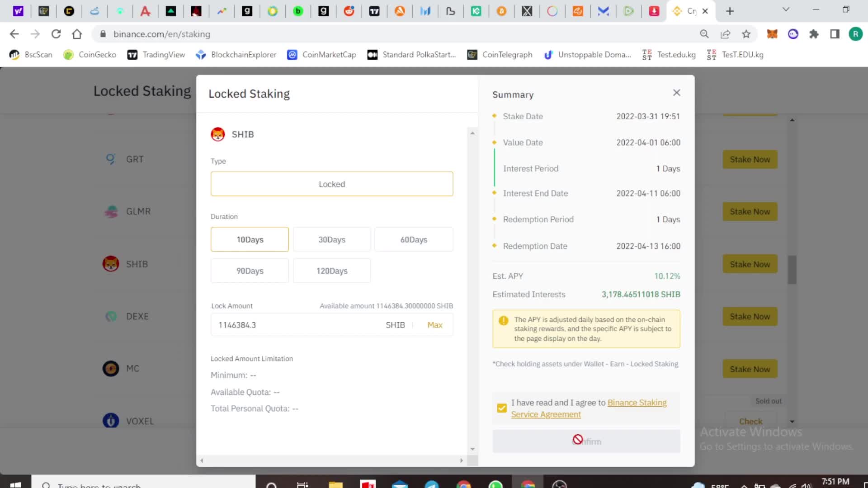Select the 10Days duration option
868x488 pixels.
point(250,239)
